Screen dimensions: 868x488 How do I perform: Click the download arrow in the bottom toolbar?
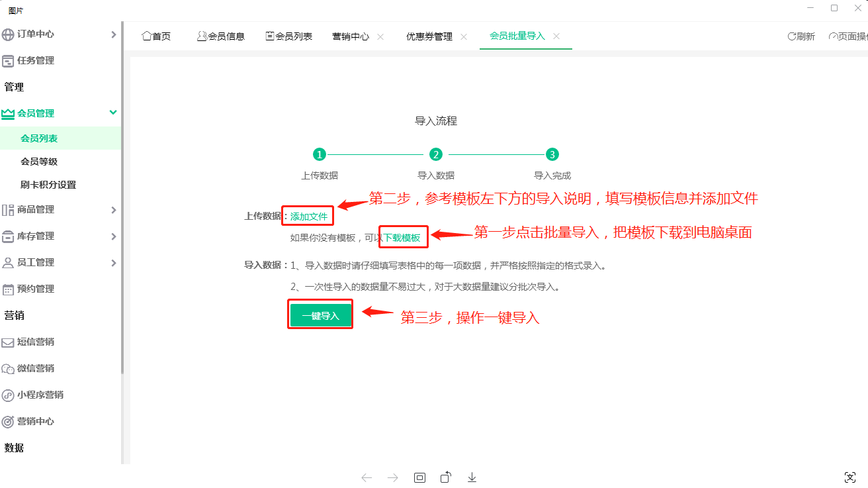(x=472, y=477)
